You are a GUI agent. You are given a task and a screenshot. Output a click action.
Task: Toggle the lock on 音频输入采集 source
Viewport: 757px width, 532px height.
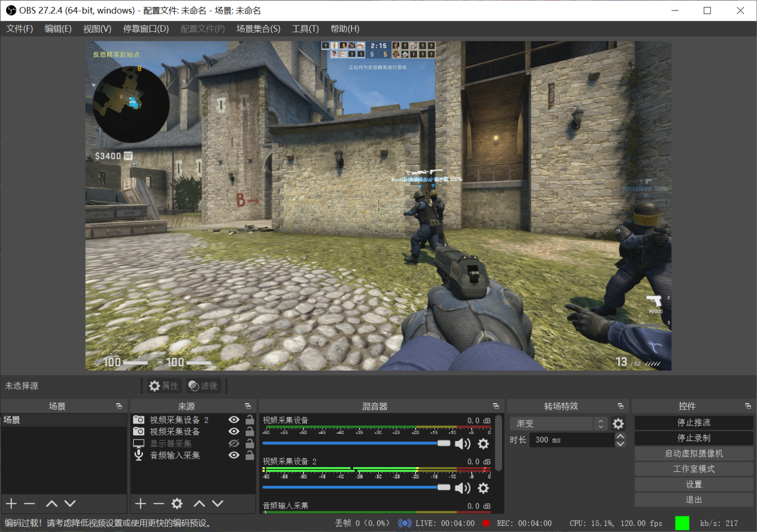249,455
